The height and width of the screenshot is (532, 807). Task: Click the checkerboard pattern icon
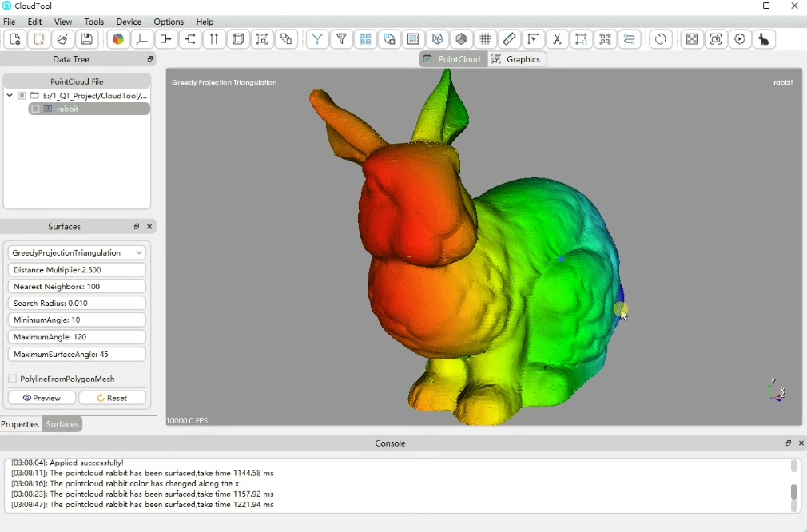[692, 39]
